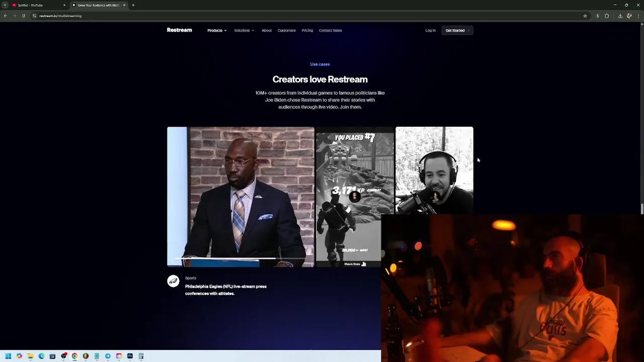Reload the current page
644x362 pixels.
pos(23,16)
